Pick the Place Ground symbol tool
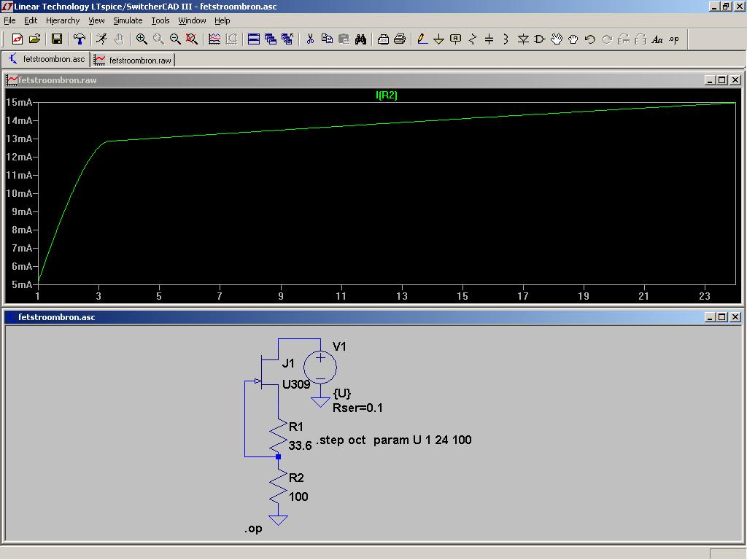747x560 pixels. coord(439,39)
